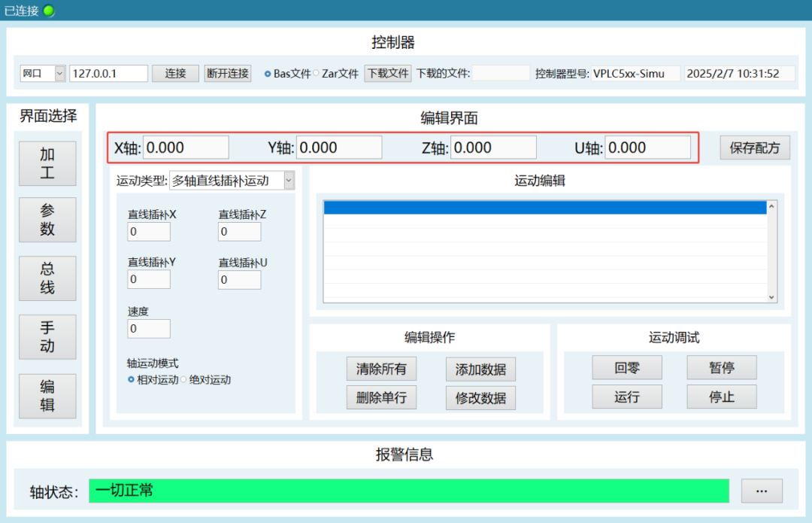Switch to the 加工 interface
The image size is (812, 523).
[47, 163]
